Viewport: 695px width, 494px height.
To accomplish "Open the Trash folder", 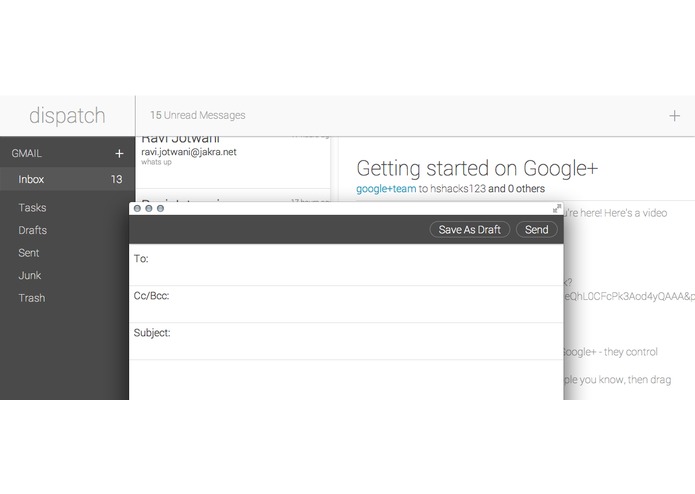I will point(31,298).
